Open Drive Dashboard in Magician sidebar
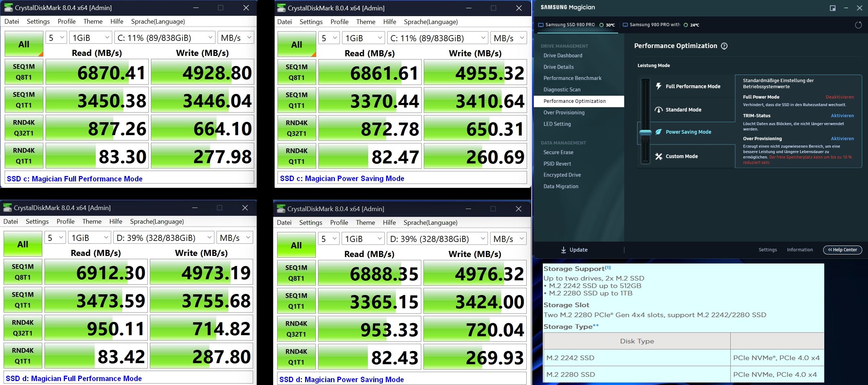 coord(563,56)
